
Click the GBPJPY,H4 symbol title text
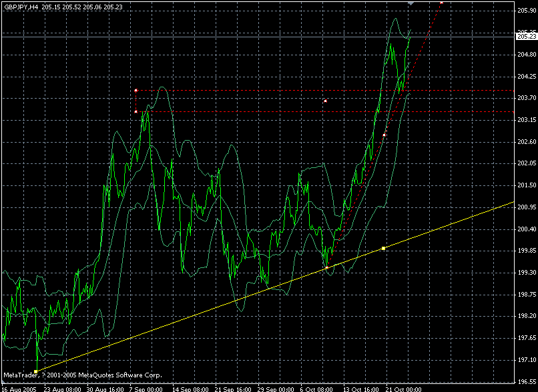point(21,7)
